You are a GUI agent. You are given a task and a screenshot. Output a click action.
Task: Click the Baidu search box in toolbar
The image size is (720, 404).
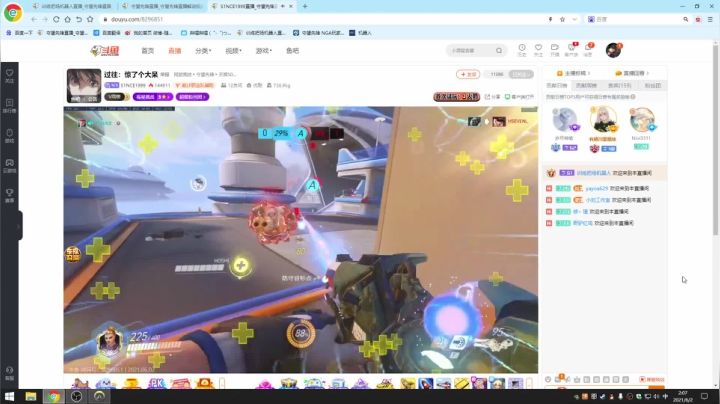coord(639,19)
